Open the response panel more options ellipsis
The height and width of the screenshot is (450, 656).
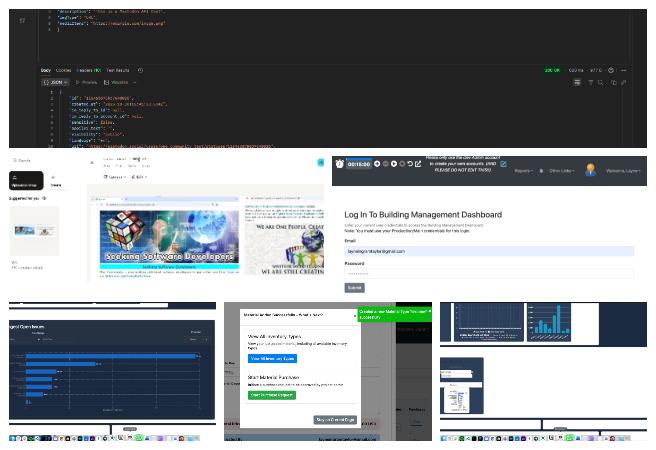coord(625,70)
